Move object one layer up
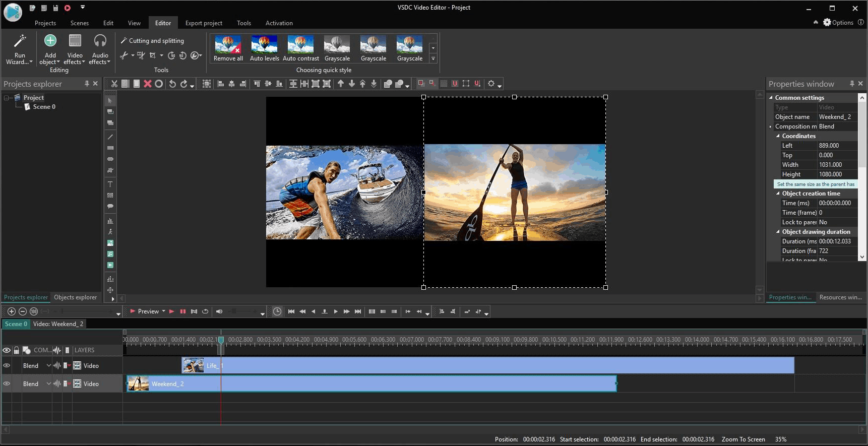This screenshot has height=446, width=868. point(341,84)
